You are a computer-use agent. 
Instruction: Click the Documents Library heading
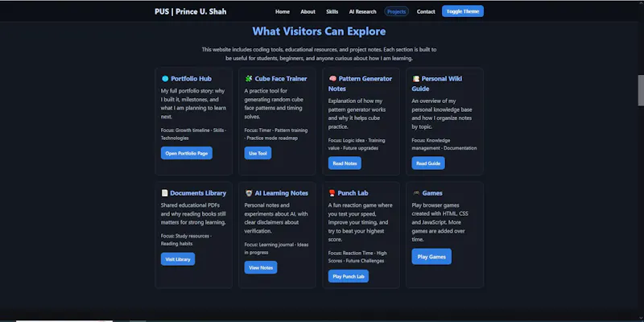coord(198,193)
